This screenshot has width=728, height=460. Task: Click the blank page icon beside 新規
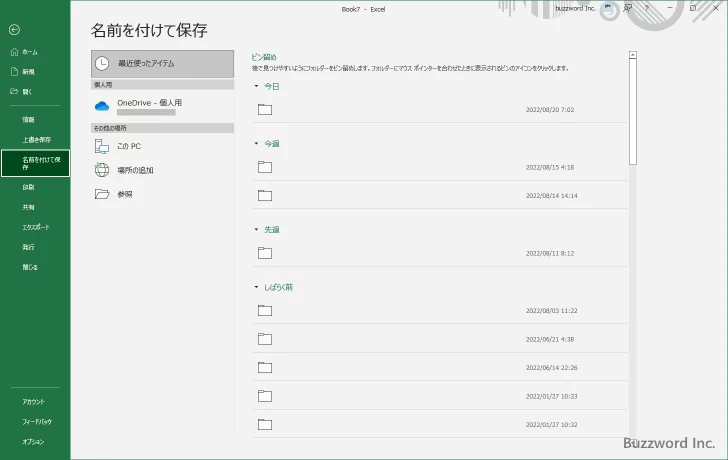(14, 71)
